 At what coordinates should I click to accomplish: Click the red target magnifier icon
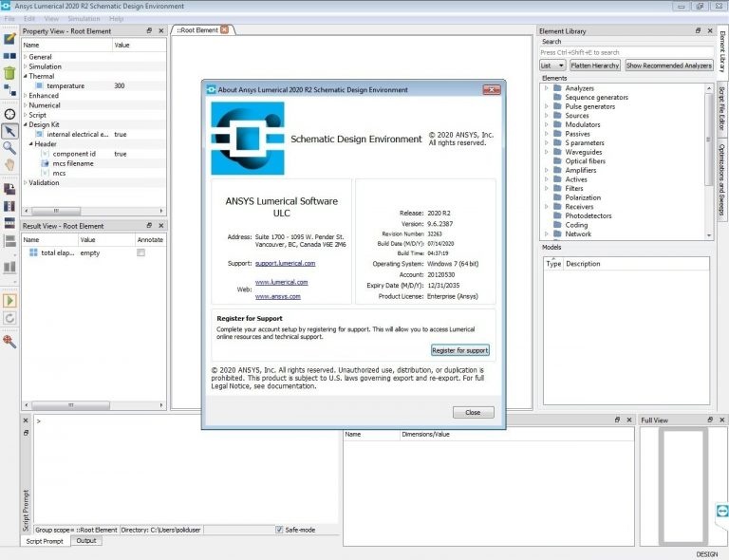click(x=9, y=342)
